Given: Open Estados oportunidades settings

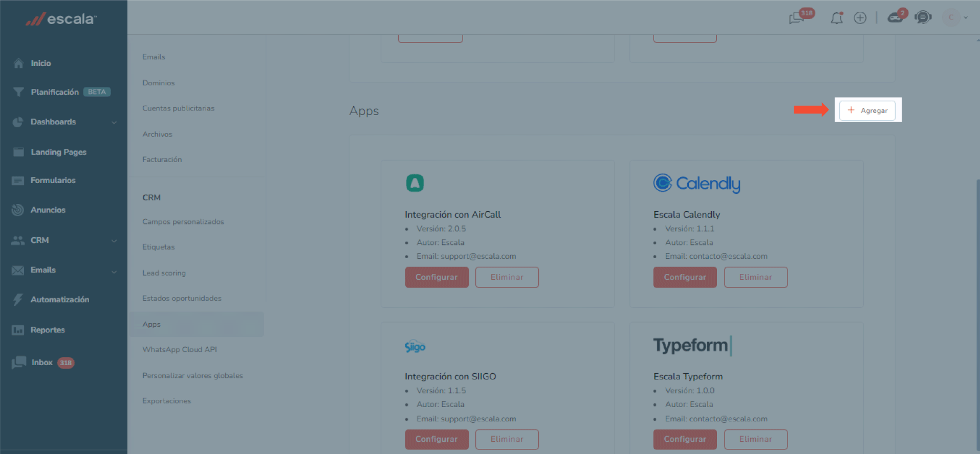Looking at the screenshot, I should (x=182, y=298).
